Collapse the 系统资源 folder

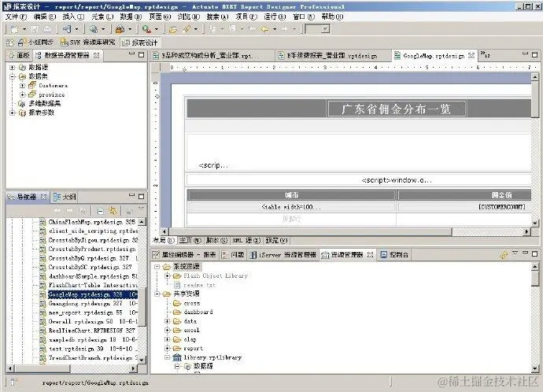(x=157, y=266)
